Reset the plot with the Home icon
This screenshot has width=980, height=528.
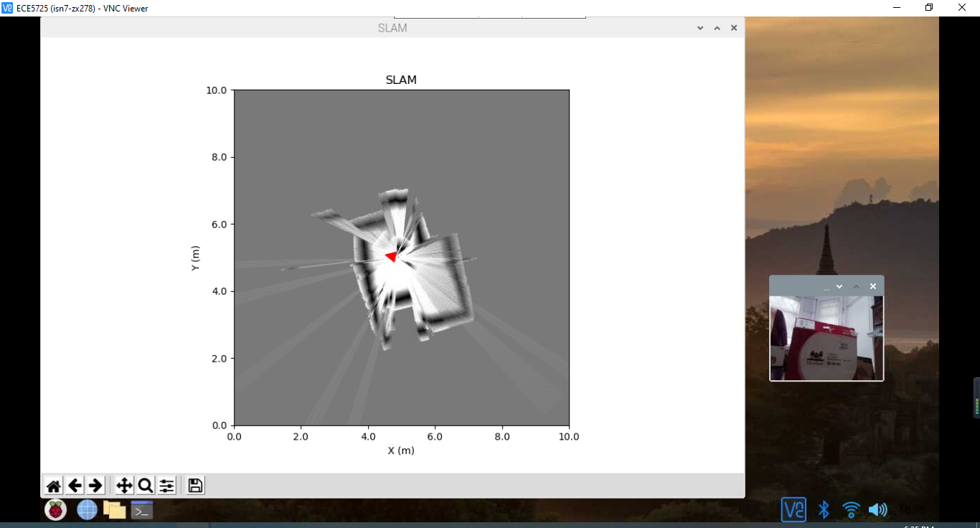[54, 486]
